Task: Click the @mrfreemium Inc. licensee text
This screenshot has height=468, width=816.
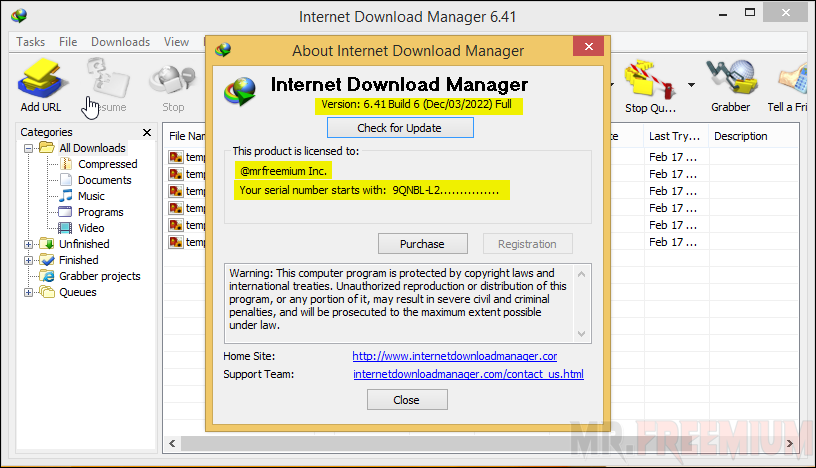Action: (284, 171)
